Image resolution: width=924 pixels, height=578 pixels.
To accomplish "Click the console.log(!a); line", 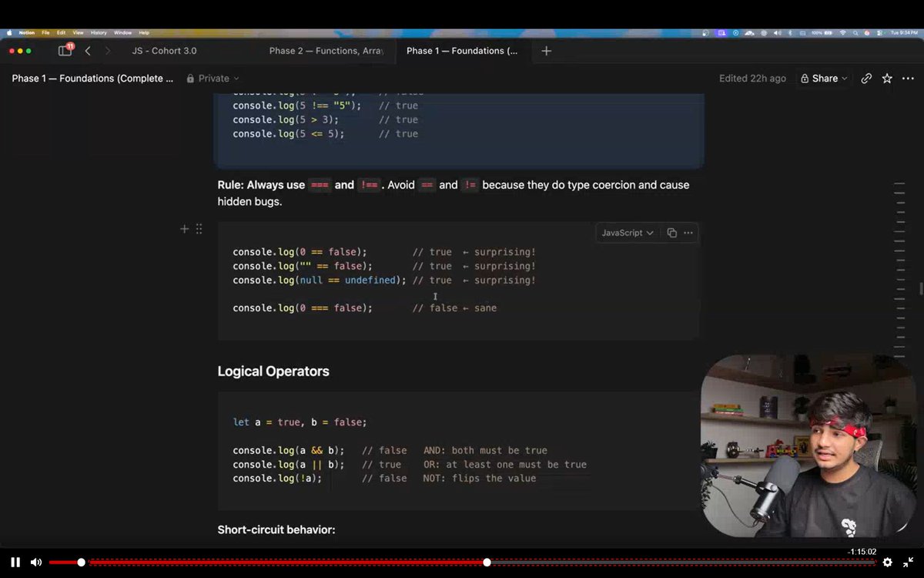I will [277, 479].
